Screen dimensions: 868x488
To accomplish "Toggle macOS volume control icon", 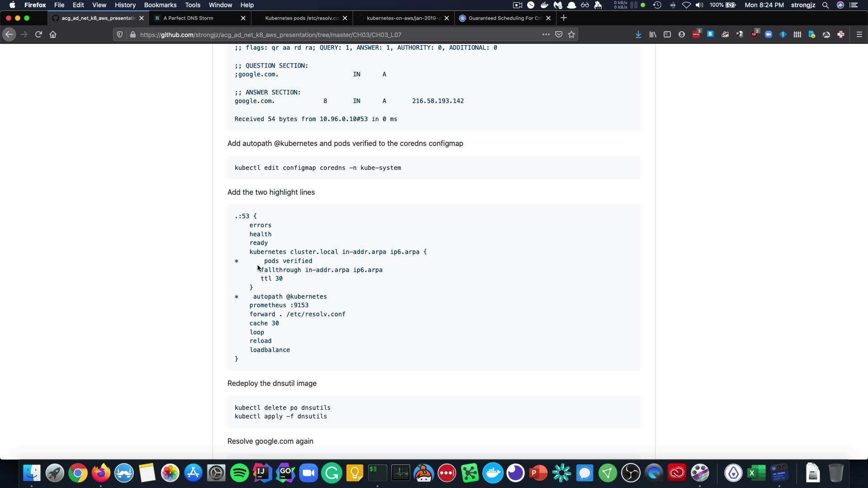I will [699, 5].
